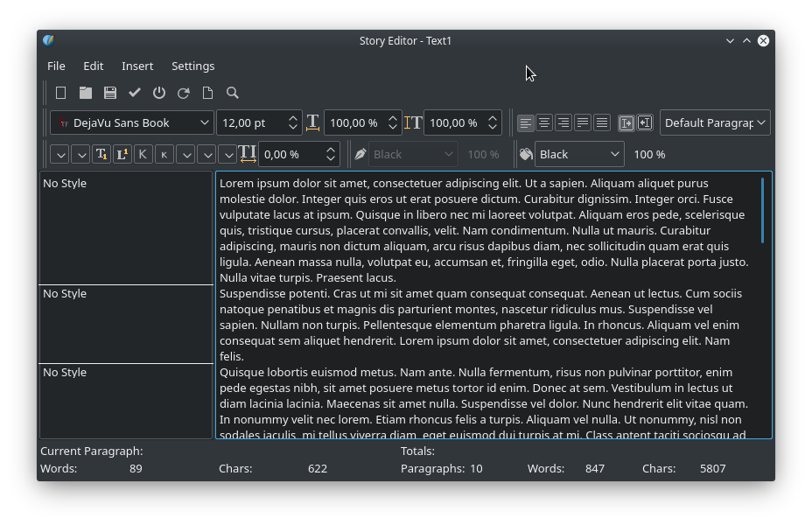Open the fill color Black dropdown

click(x=578, y=155)
